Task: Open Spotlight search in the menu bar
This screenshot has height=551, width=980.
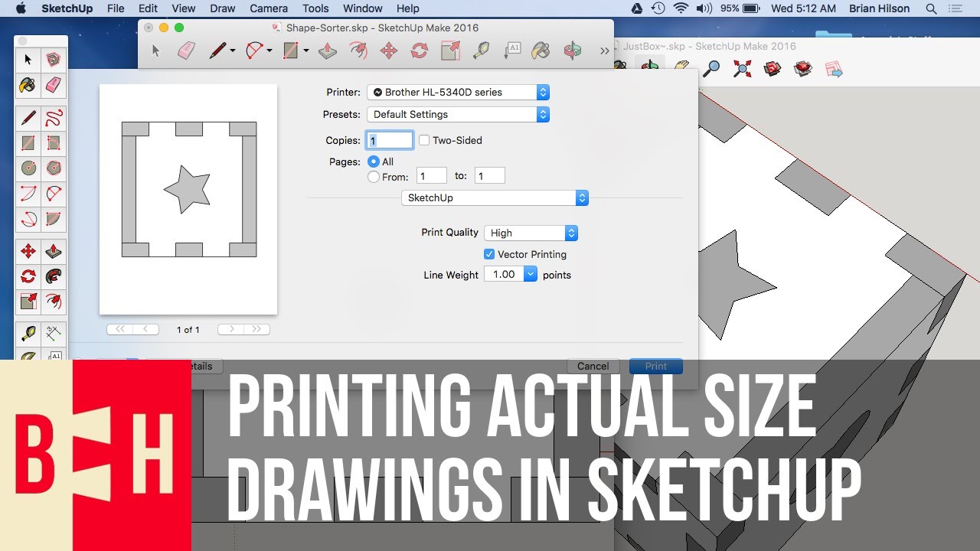Action: 931,8
